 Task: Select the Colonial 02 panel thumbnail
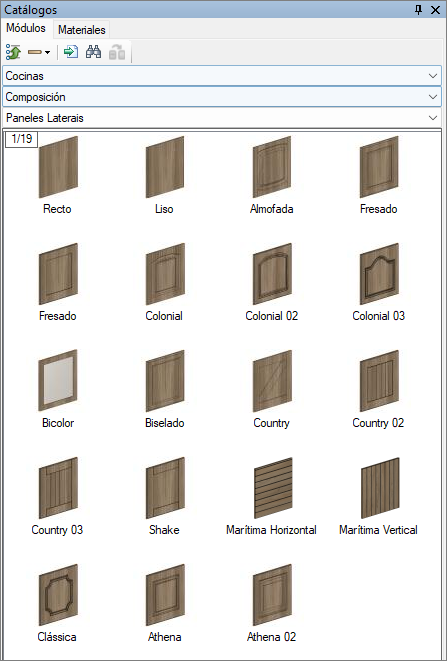point(272,274)
